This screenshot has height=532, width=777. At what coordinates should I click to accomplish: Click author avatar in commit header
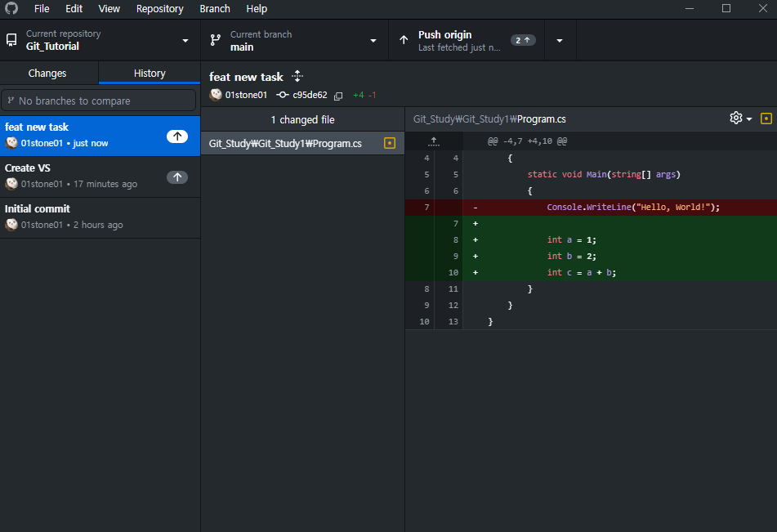[x=216, y=95]
